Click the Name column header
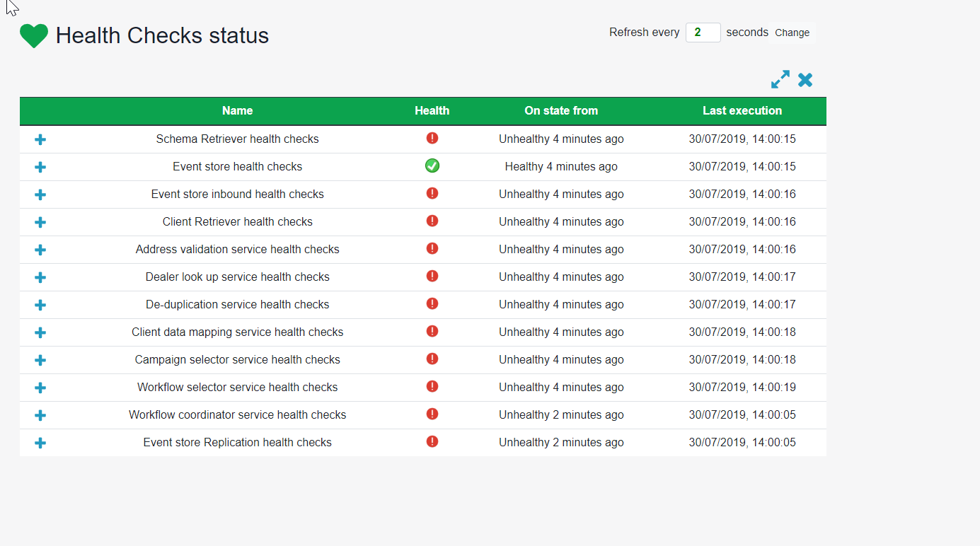This screenshot has width=980, height=546. pos(237,111)
